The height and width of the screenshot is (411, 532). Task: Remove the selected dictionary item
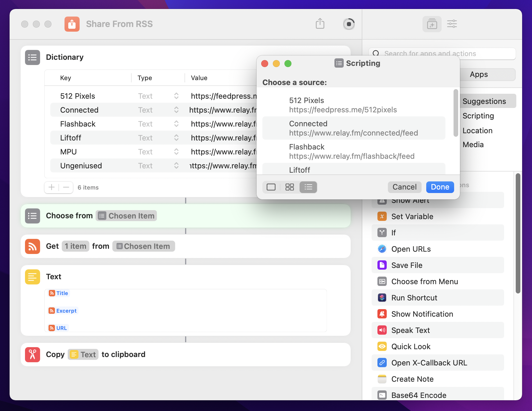pos(66,188)
